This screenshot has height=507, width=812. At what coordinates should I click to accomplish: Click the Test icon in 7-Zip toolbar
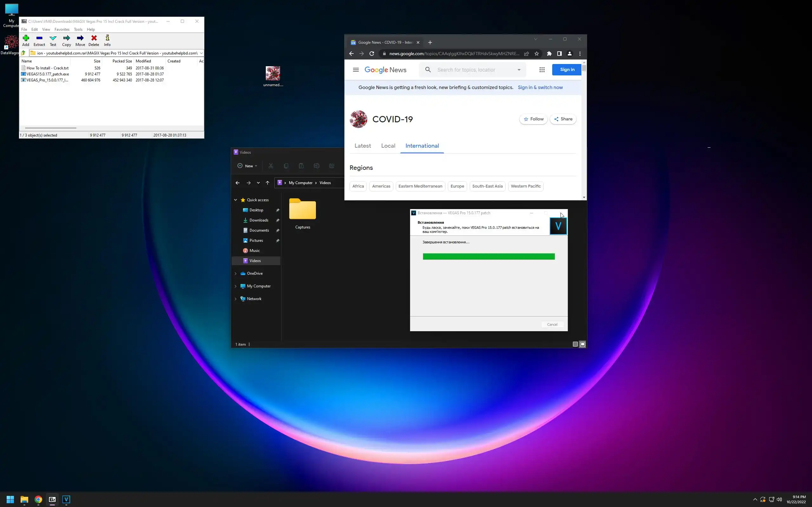pyautogui.click(x=53, y=40)
